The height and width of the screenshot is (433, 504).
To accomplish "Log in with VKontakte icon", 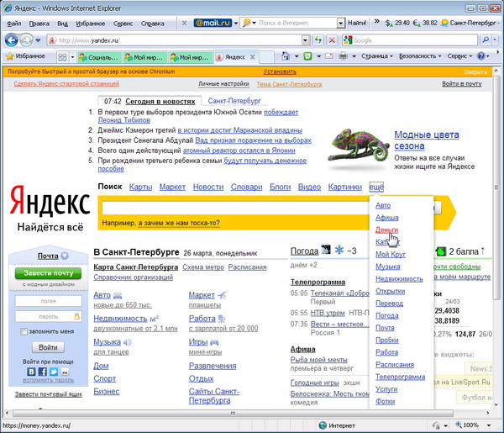I will tap(31, 372).
